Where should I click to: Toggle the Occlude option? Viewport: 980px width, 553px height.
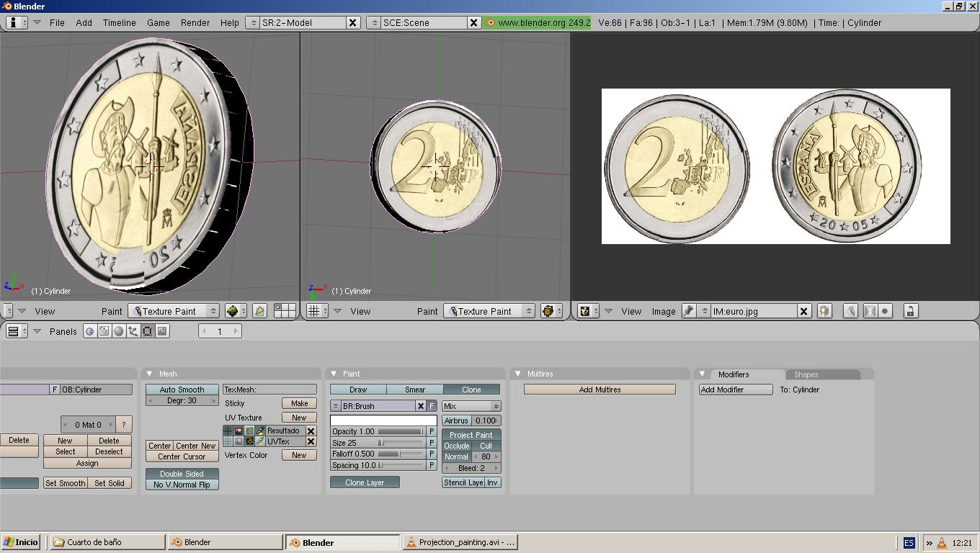pyautogui.click(x=457, y=446)
